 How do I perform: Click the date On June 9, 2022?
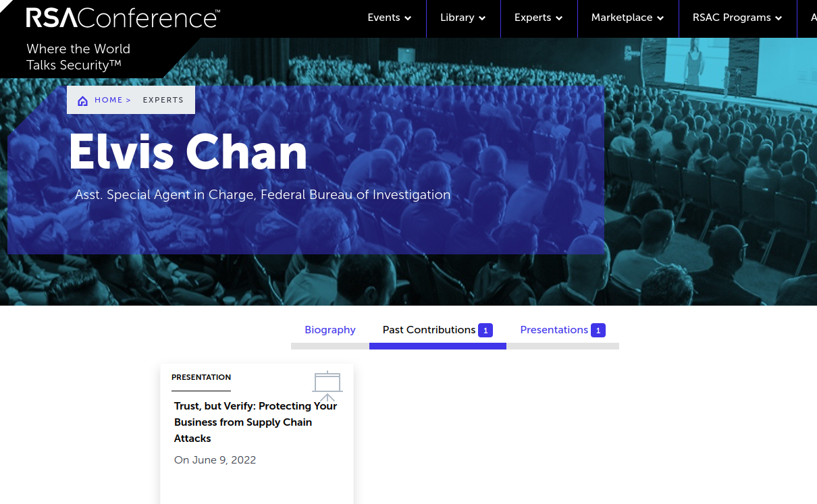pos(215,460)
